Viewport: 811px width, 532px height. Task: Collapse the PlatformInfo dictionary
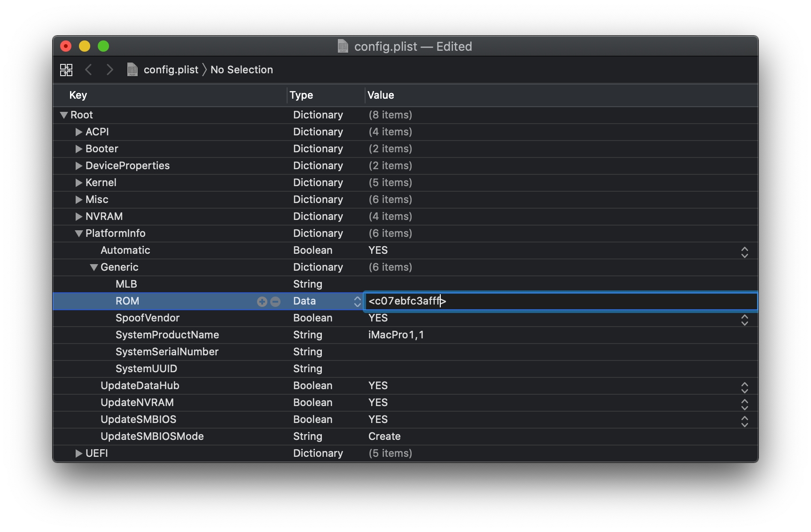[x=79, y=234]
